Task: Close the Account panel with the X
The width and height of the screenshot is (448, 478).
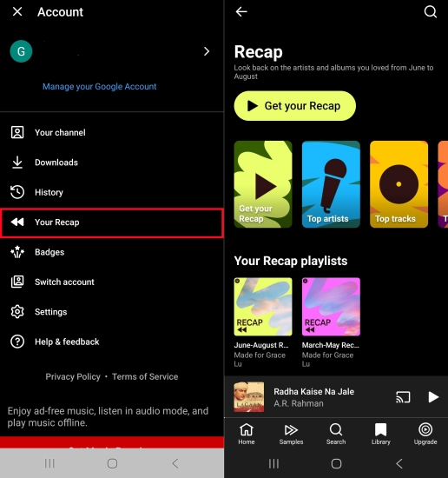Action: 17,12
